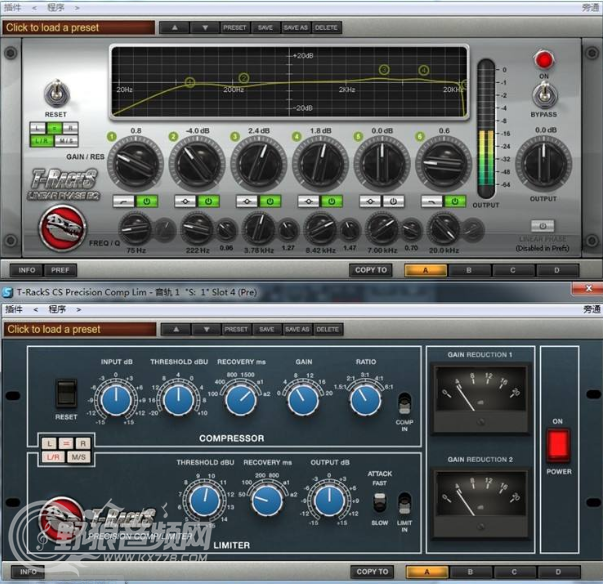603x584 pixels.
Task: Click SAVE button in the EQ toolbar
Action: (265, 28)
